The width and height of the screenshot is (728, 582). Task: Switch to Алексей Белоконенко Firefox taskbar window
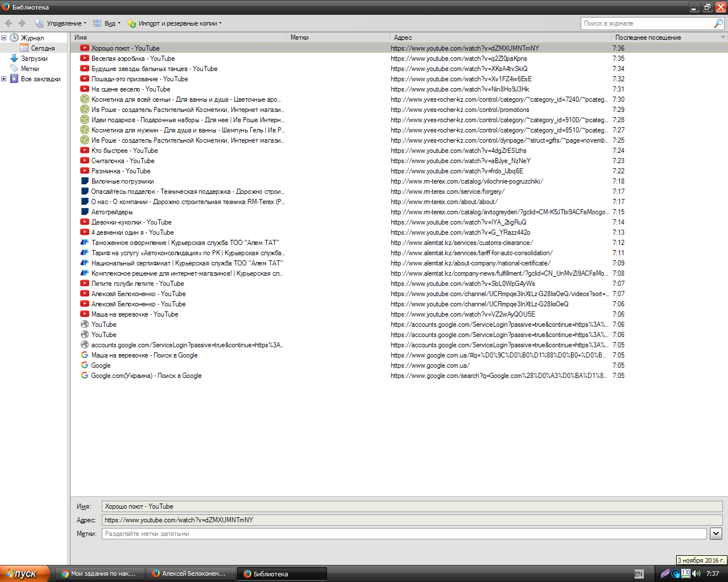tap(191, 573)
